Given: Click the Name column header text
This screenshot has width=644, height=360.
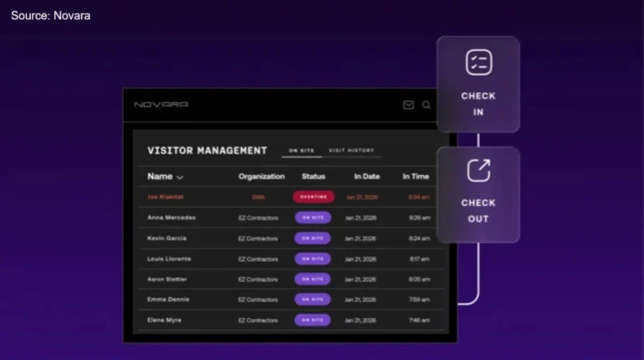Looking at the screenshot, I should point(160,176).
